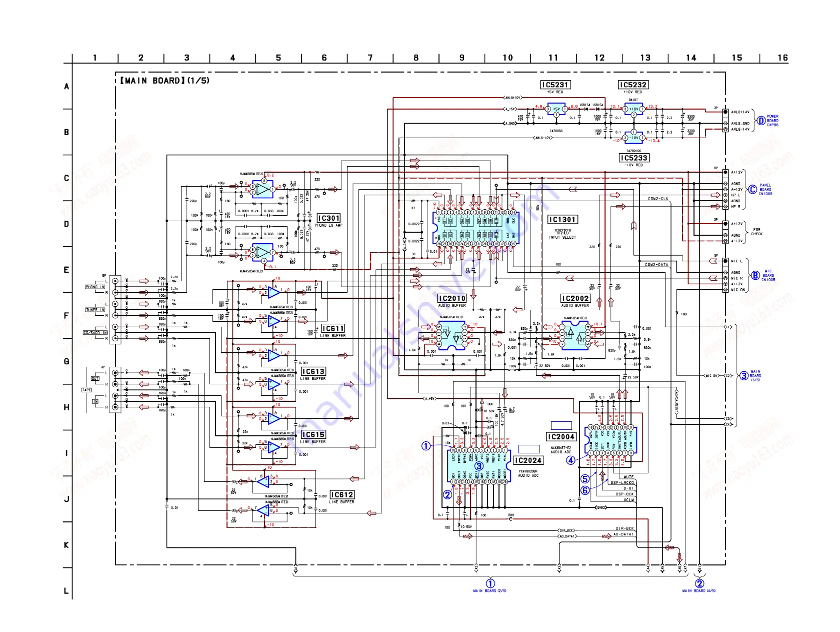Click the POWER BOARD CNP98 reference
The image size is (840, 632).
click(772, 121)
